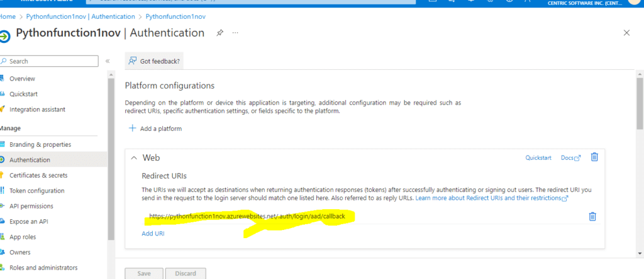Go to Pythonfunction1nov | Authentication breadcrumb

[x=80, y=17]
